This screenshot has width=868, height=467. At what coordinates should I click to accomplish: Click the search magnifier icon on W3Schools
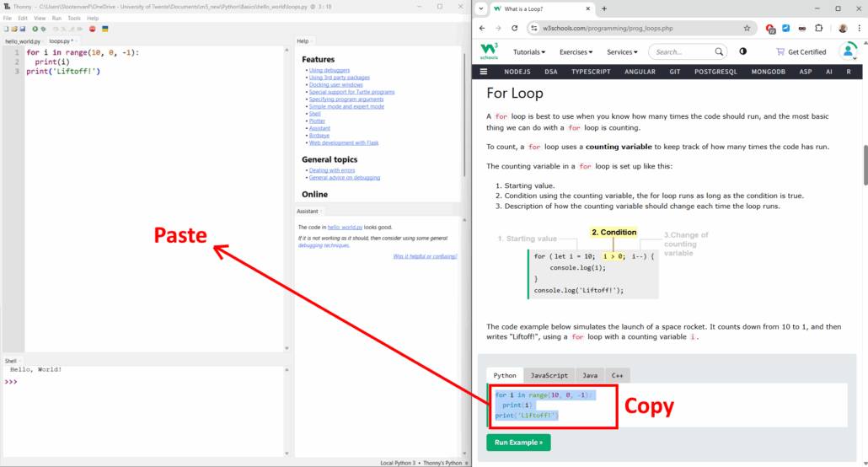pyautogui.click(x=719, y=52)
